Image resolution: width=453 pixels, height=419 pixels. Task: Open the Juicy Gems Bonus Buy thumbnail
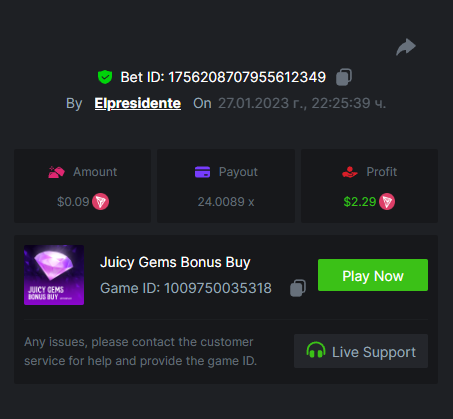point(54,275)
